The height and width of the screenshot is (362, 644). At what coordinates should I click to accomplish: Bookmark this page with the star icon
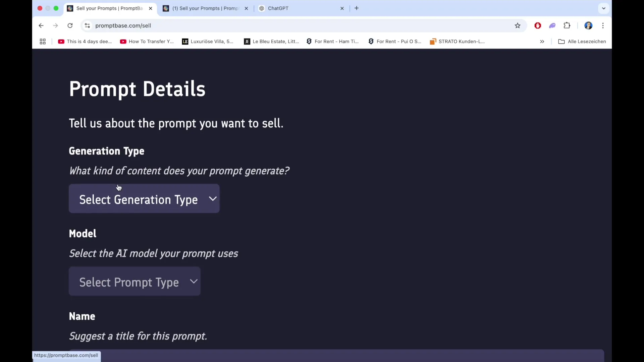(x=518, y=25)
